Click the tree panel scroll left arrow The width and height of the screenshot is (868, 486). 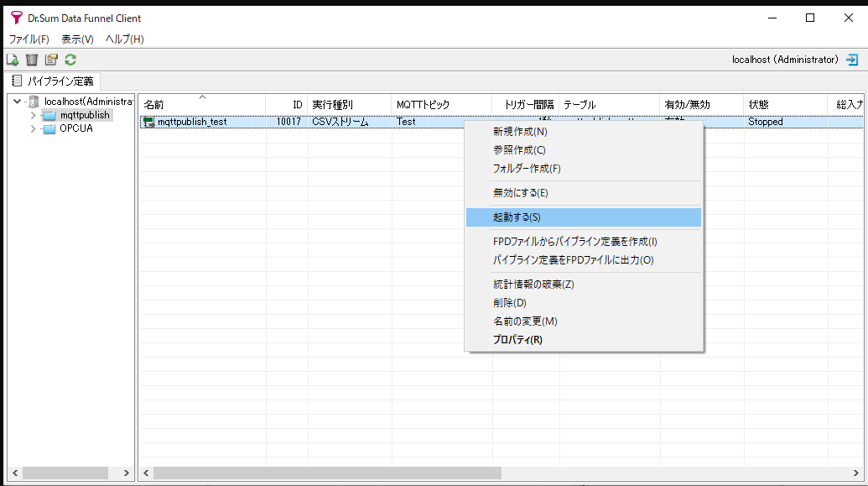click(15, 473)
